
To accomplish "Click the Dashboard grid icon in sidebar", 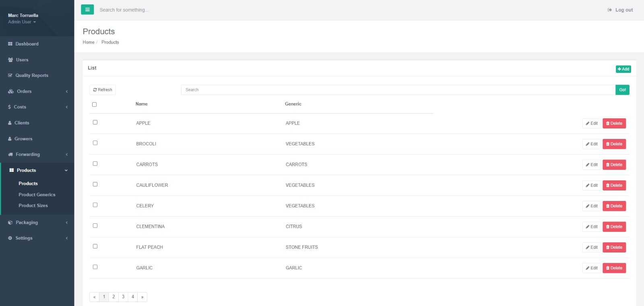I will click(10, 44).
